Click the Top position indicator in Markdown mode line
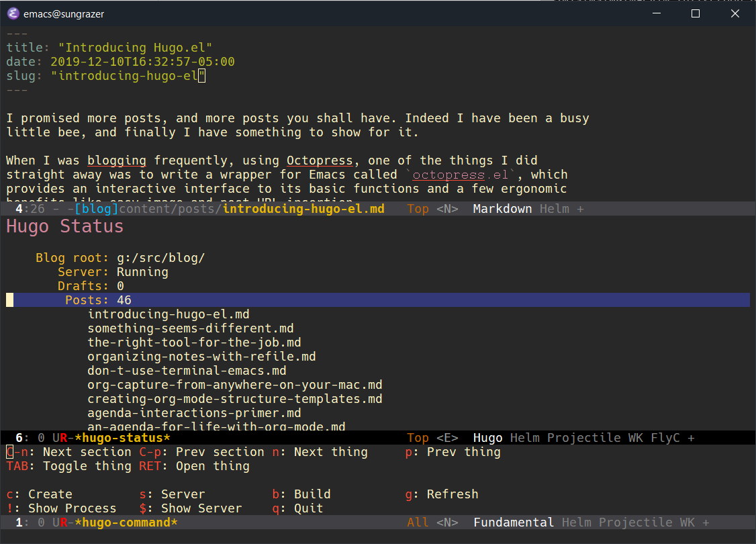The width and height of the screenshot is (756, 544). (418, 209)
